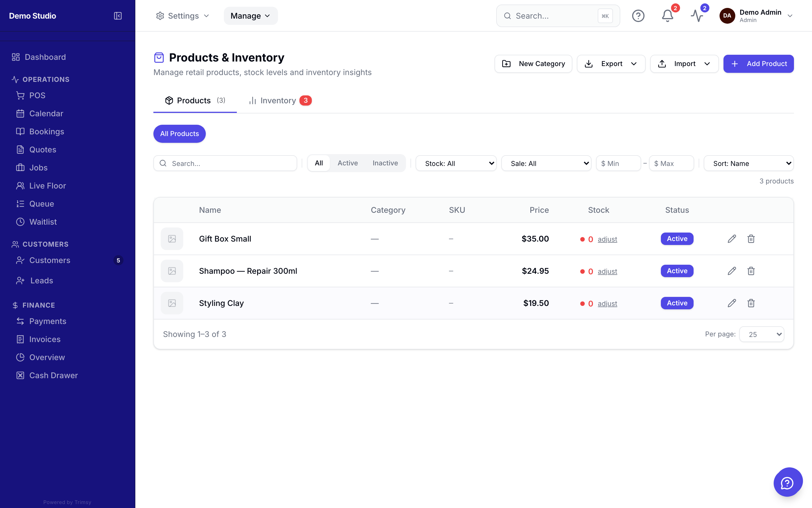This screenshot has height=508, width=812.
Task: Expand Demo Admin account menu chevron
Action: (x=790, y=16)
